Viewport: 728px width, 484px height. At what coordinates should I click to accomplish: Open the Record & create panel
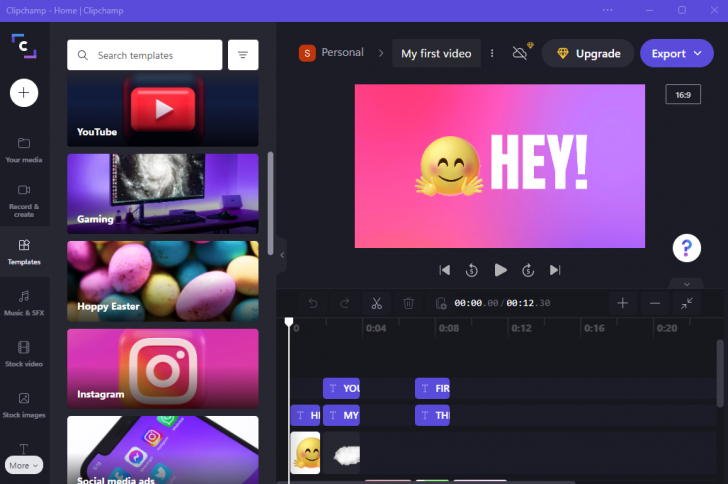24,201
